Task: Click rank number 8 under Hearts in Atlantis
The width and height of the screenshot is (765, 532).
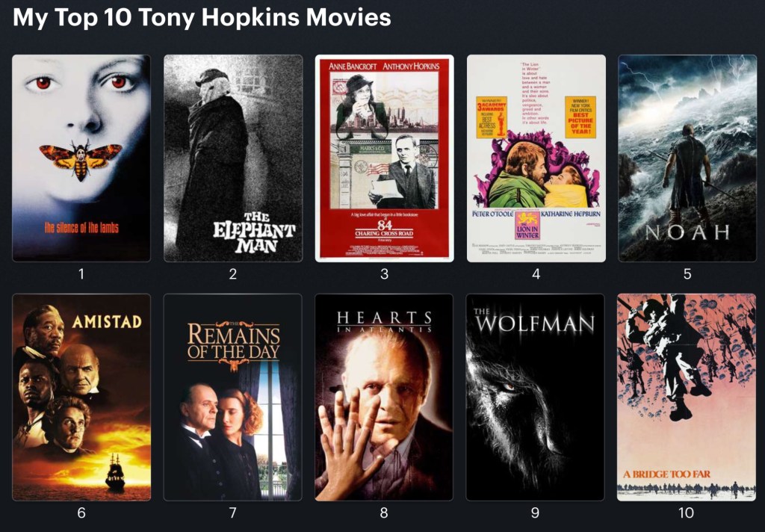Action: coord(384,513)
